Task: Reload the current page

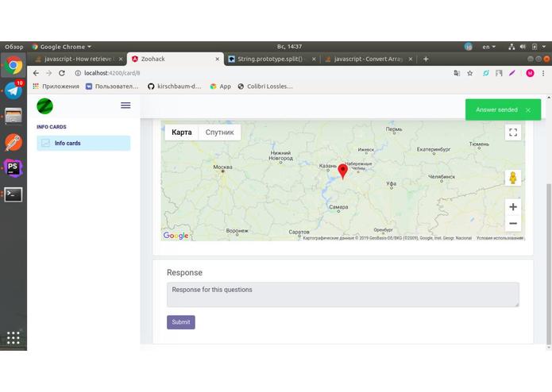Action: click(62, 73)
